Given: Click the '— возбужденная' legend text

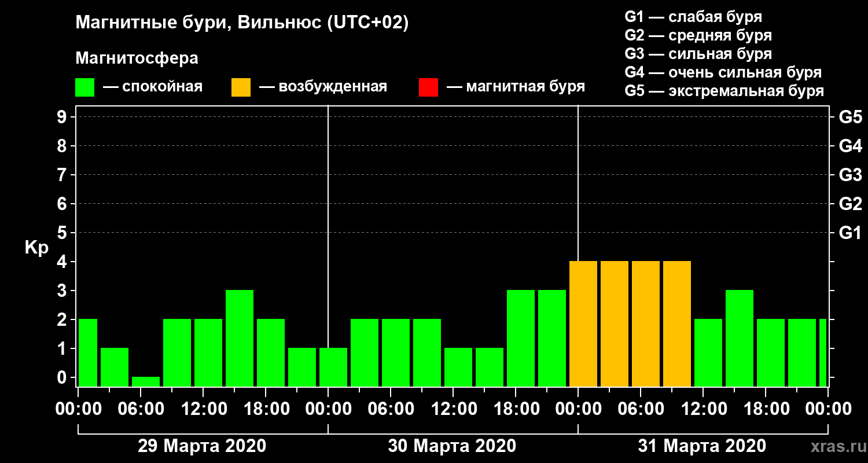Looking at the screenshot, I should 323,87.
